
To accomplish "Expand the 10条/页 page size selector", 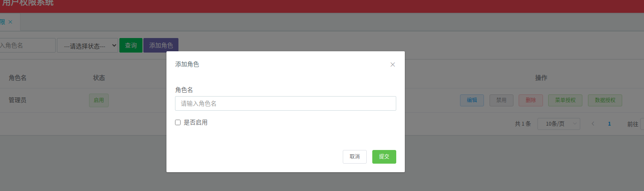I will tap(559, 124).
